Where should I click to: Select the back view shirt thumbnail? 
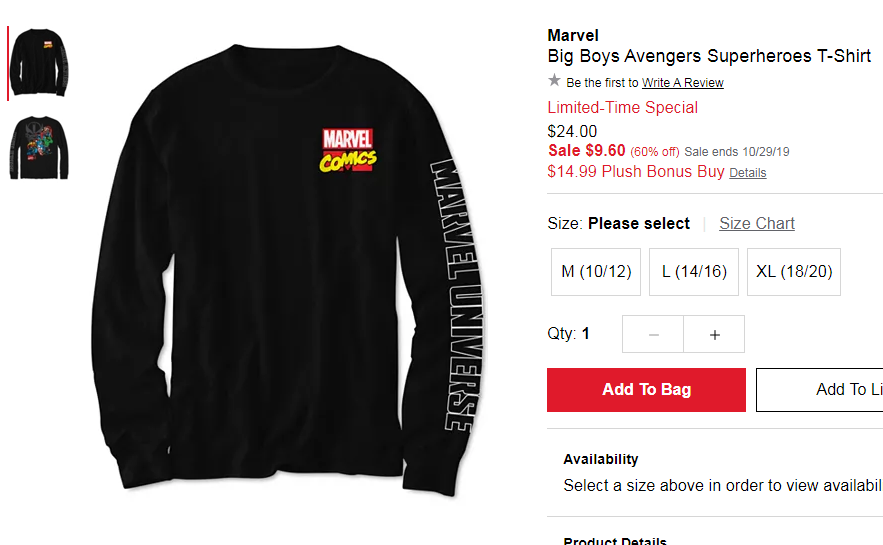[x=39, y=148]
